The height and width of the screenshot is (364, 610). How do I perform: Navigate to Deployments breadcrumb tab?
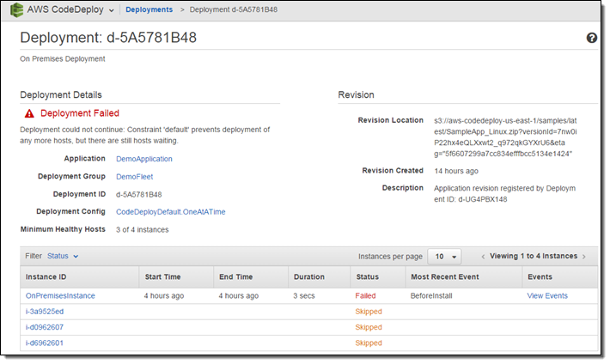click(149, 9)
